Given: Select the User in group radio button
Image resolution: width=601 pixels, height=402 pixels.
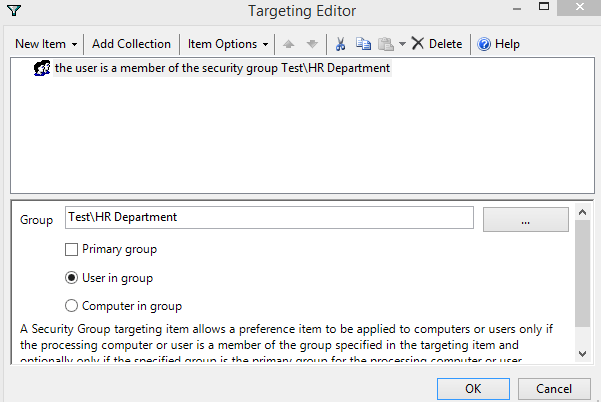Looking at the screenshot, I should coord(71,278).
